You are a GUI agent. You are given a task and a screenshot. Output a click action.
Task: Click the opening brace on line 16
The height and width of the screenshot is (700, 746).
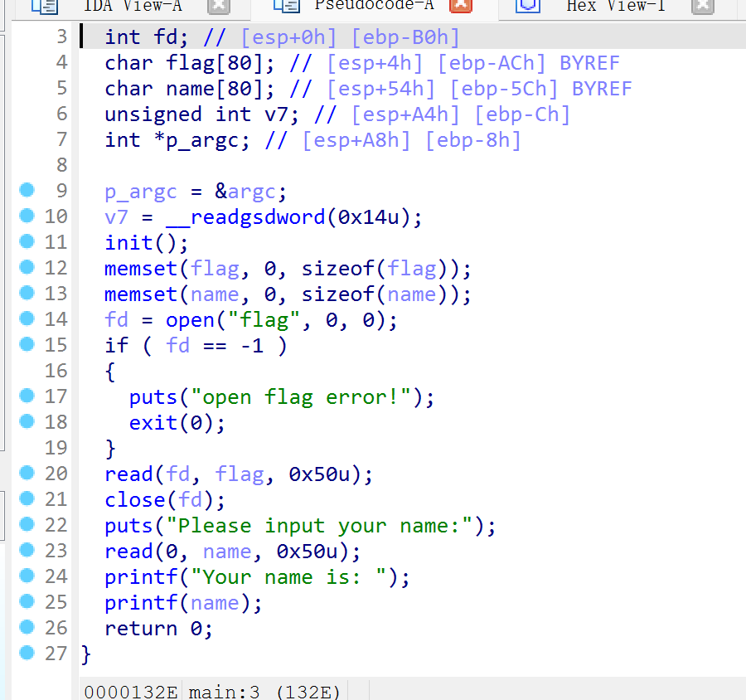point(111,372)
